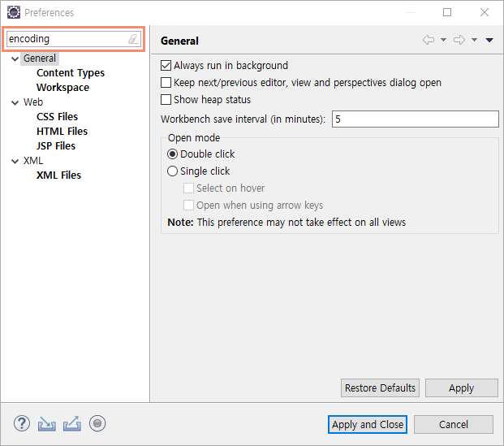Go back to previous preference page

pyautogui.click(x=429, y=40)
